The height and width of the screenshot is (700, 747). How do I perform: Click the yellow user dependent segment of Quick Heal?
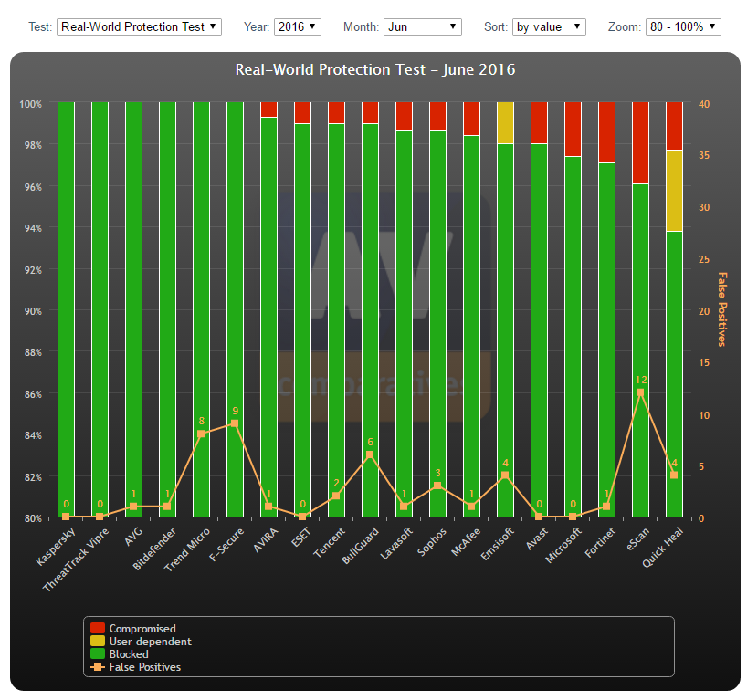[674, 191]
